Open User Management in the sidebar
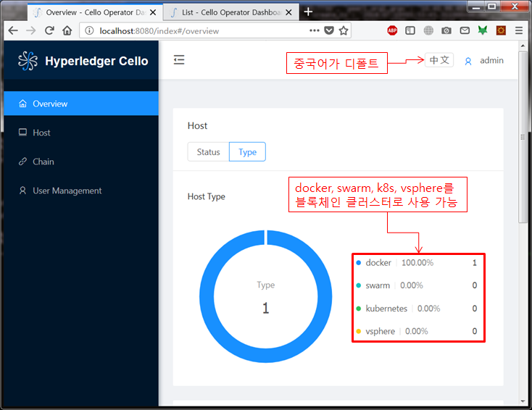This screenshot has width=532, height=410. pos(81,191)
